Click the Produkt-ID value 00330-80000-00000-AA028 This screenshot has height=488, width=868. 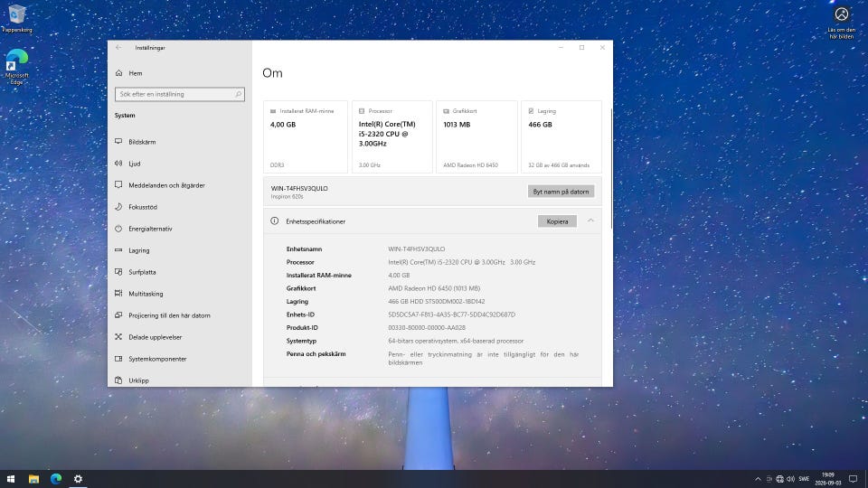[x=427, y=327]
